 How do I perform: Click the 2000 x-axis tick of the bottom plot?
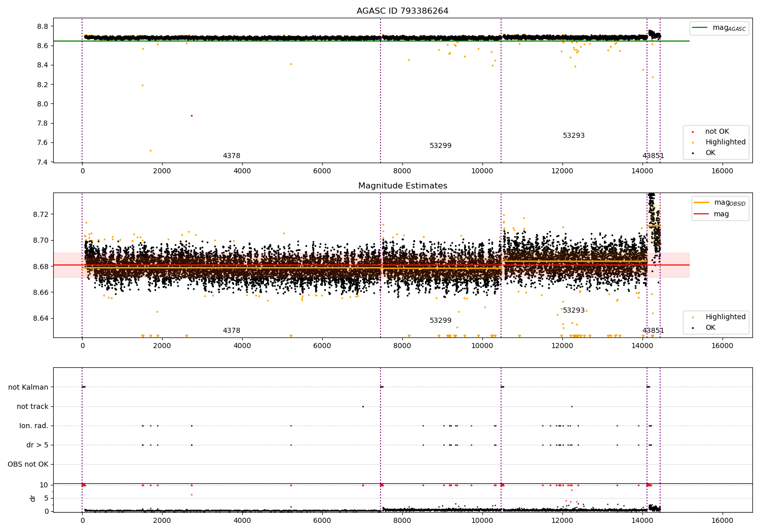tap(162, 520)
